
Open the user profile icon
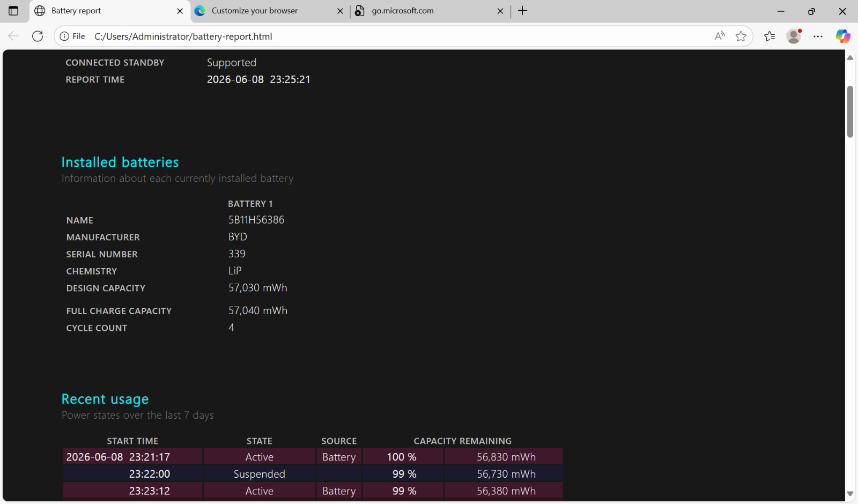tap(794, 36)
